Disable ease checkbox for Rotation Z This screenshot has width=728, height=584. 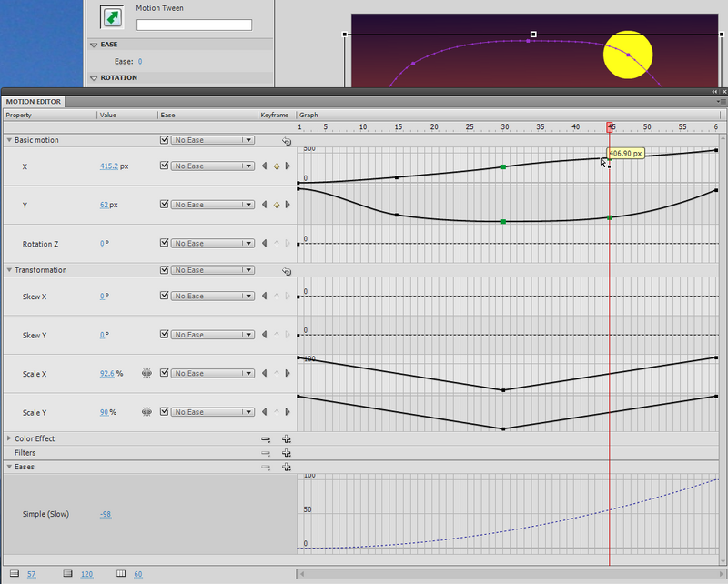pyautogui.click(x=164, y=244)
